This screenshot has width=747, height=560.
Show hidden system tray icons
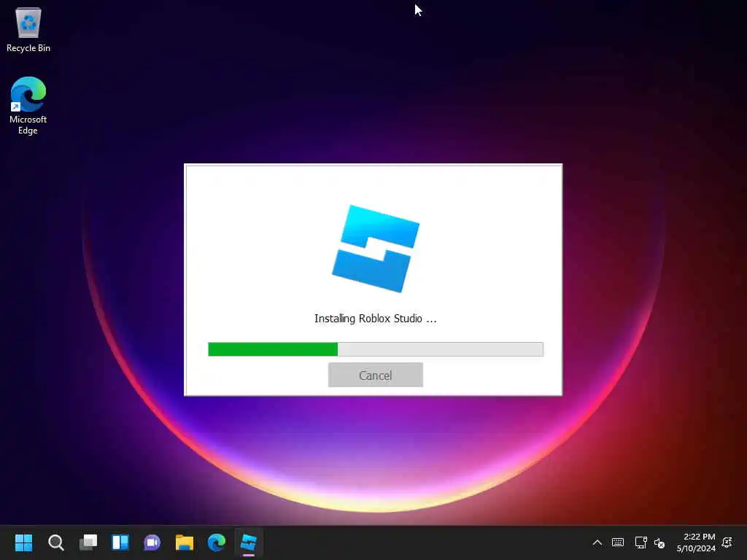(597, 542)
